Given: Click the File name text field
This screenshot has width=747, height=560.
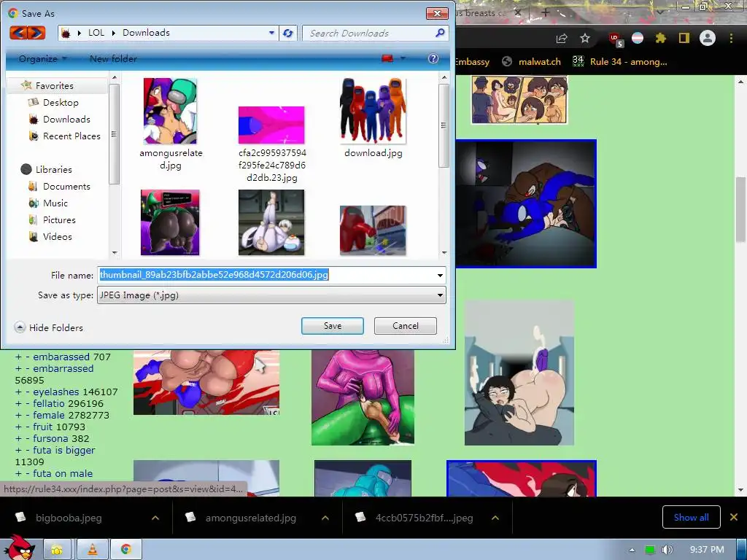Looking at the screenshot, I should [266, 275].
